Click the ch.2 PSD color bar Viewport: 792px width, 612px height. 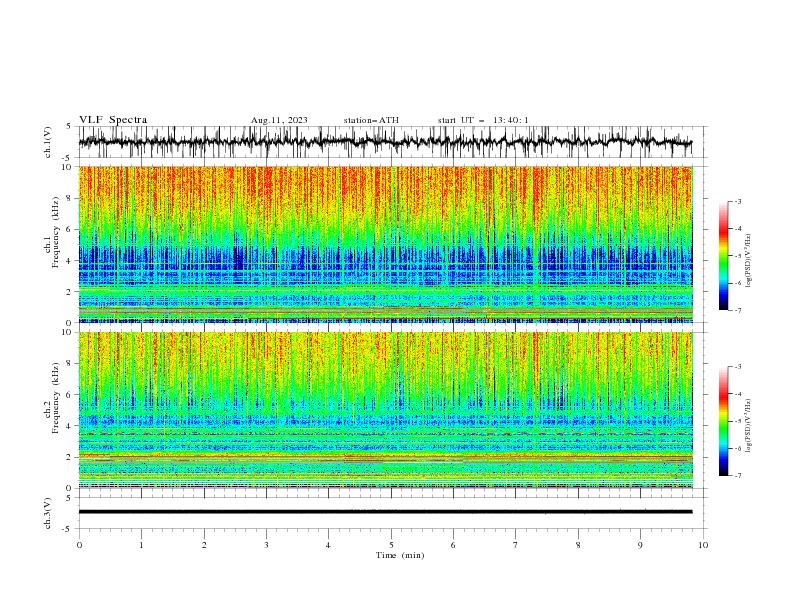(x=724, y=421)
